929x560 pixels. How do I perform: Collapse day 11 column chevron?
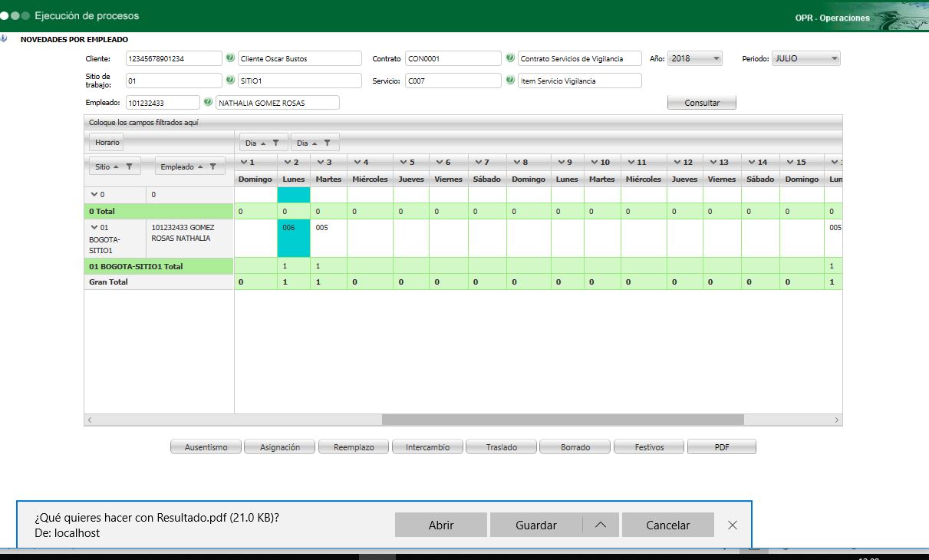pyautogui.click(x=631, y=162)
